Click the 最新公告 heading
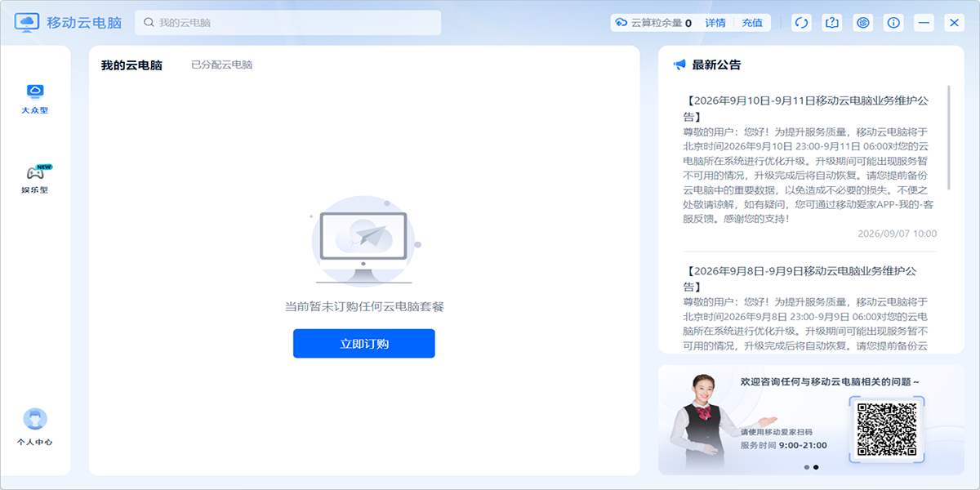This screenshot has height=490, width=980. (716, 65)
